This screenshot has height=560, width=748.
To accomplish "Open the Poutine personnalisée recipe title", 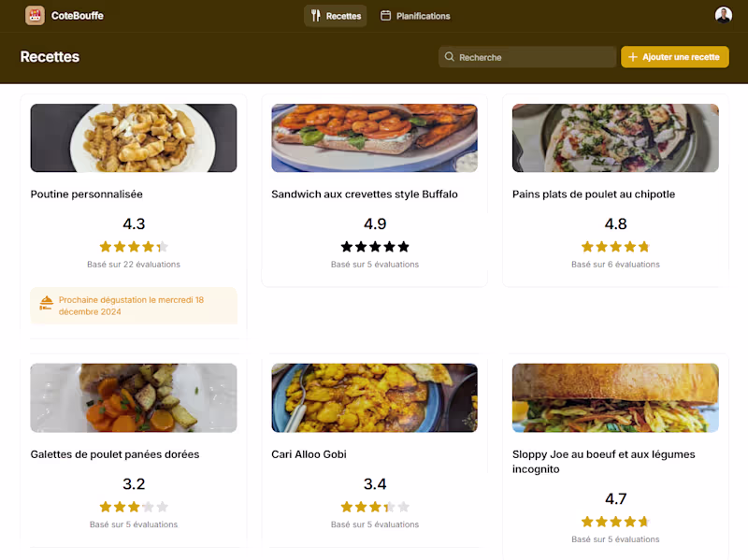I will coord(87,194).
